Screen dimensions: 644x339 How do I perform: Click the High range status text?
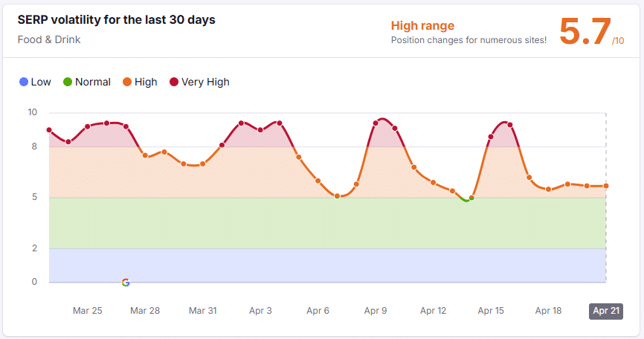click(x=422, y=26)
